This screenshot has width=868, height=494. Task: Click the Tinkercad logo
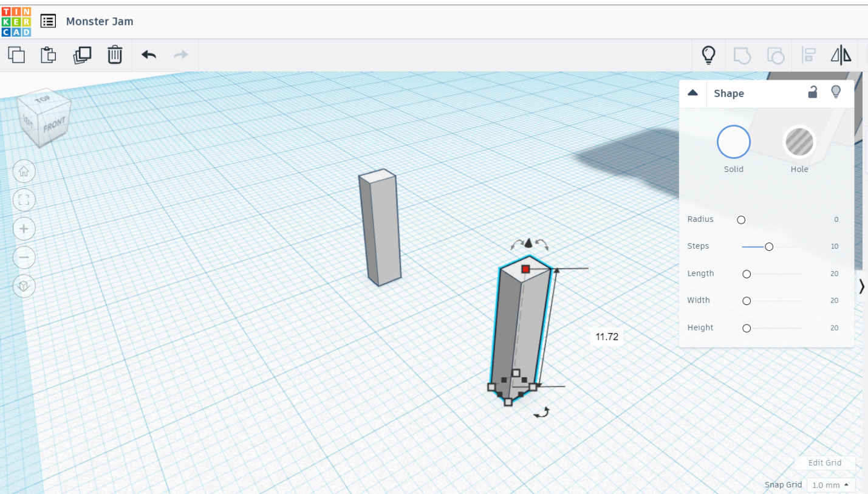[16, 22]
